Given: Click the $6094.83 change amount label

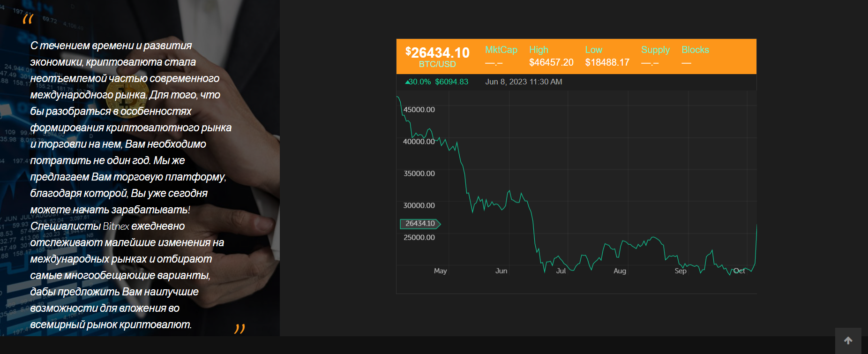Looking at the screenshot, I should 452,82.
